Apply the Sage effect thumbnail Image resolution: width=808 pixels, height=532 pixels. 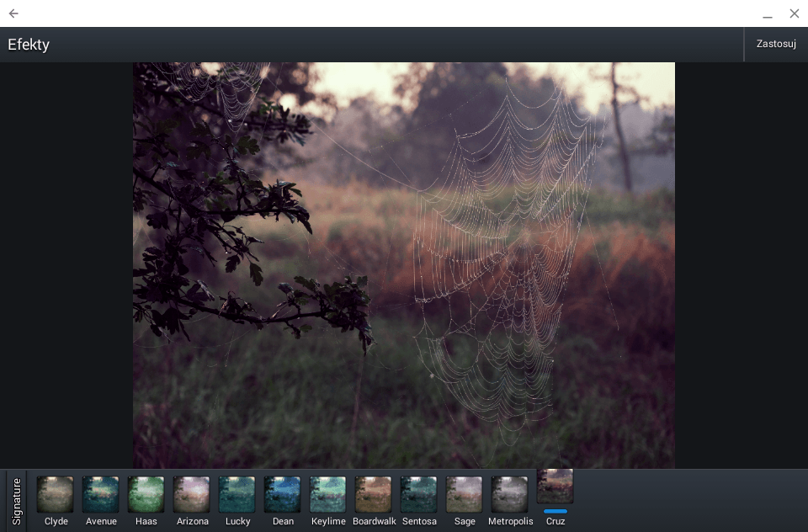(465, 494)
